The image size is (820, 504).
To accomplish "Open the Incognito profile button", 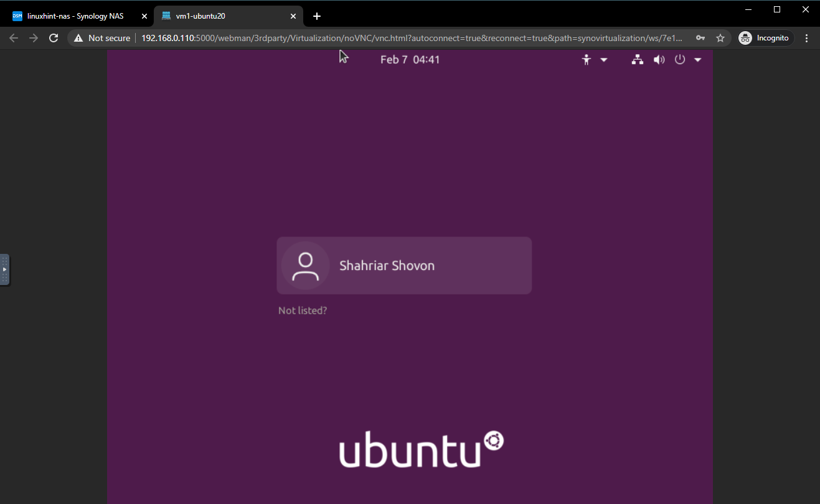I will tap(765, 38).
